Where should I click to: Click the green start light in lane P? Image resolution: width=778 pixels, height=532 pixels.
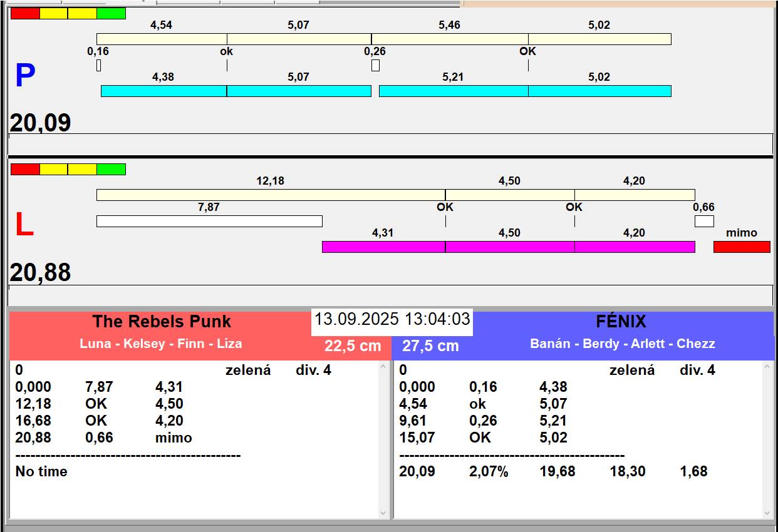[x=112, y=14]
